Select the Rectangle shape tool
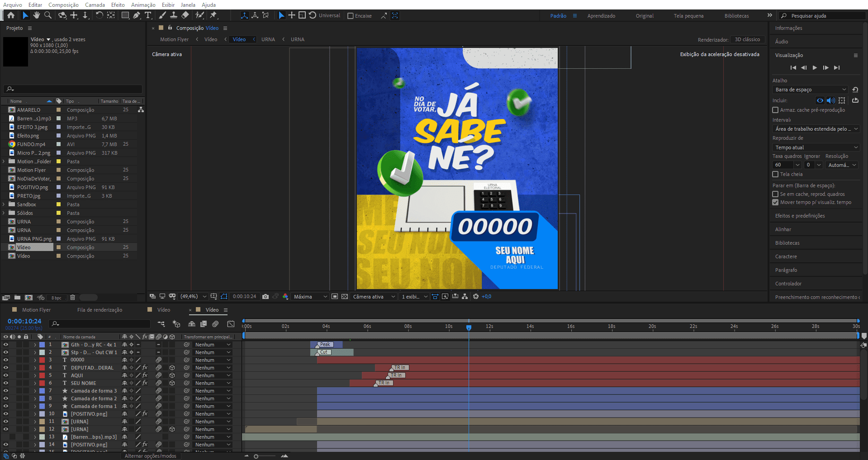 (x=125, y=15)
